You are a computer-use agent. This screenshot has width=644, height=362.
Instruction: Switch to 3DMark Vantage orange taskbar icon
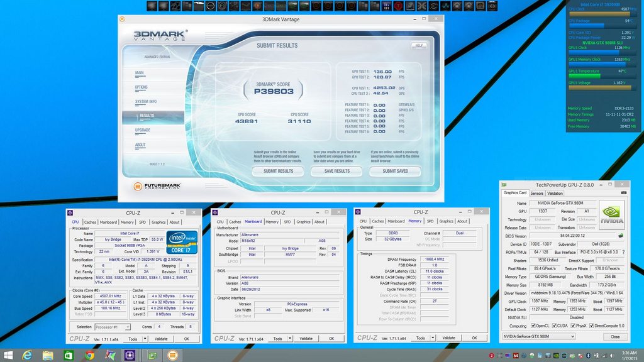point(172,355)
